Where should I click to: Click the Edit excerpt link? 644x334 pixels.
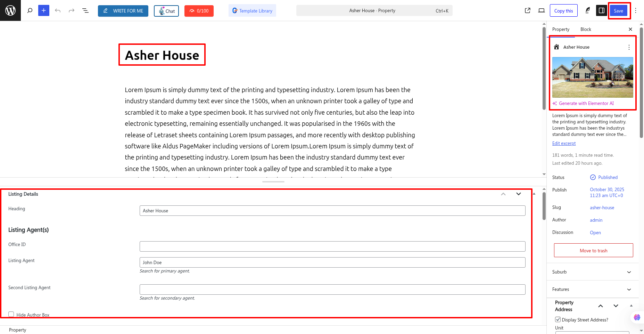[564, 143]
